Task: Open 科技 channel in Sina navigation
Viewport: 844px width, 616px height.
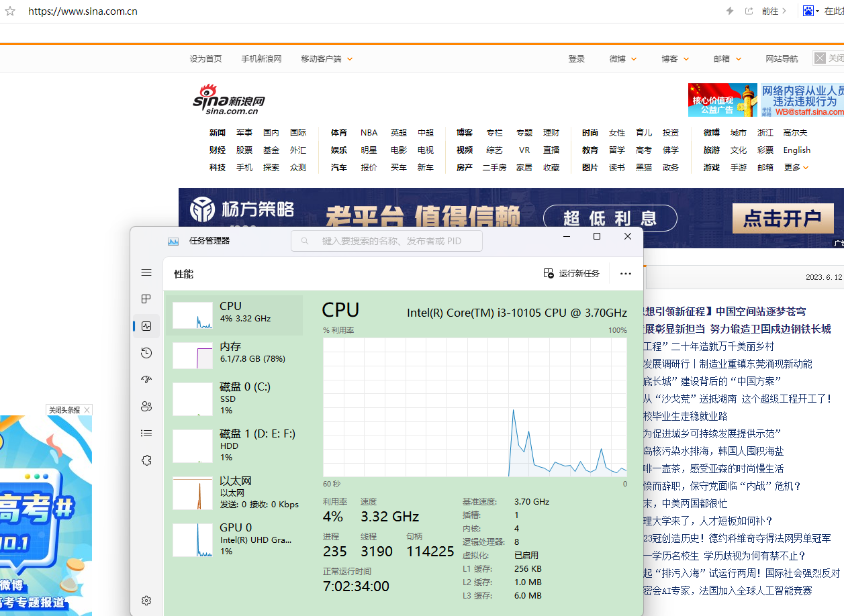Action: click(218, 168)
